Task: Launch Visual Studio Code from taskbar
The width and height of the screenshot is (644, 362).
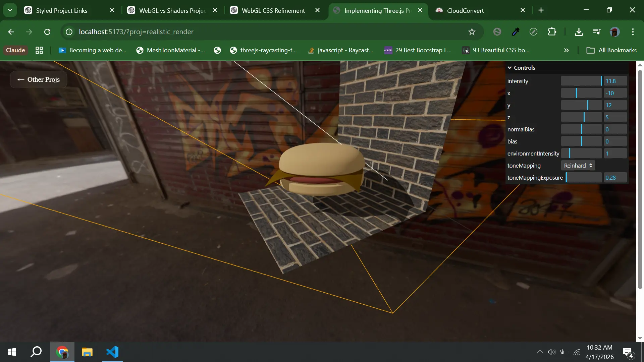Action: pyautogui.click(x=112, y=352)
